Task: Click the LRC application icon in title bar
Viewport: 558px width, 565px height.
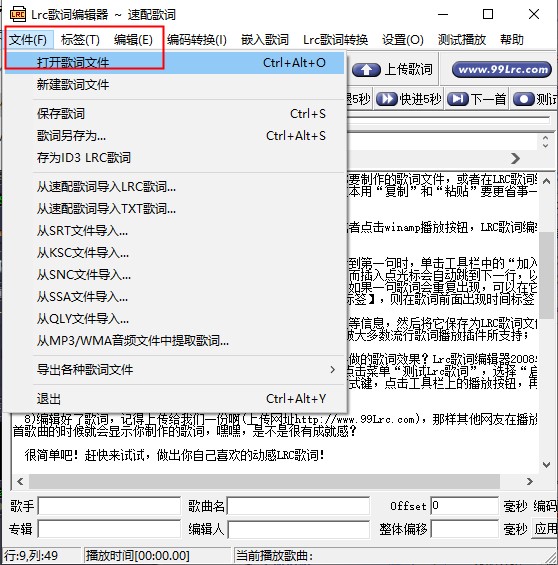Action: click(18, 14)
